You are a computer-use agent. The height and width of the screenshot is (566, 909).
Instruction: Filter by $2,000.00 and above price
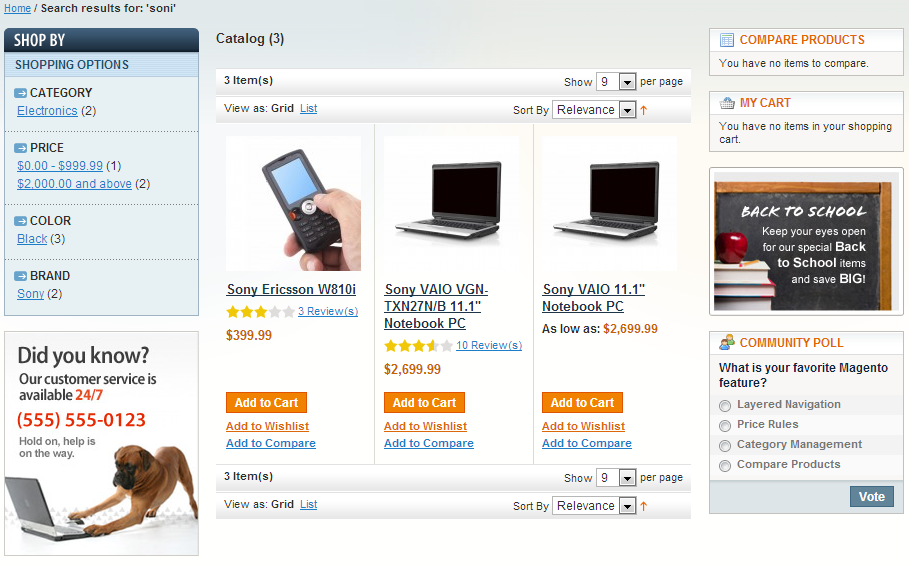click(x=74, y=184)
